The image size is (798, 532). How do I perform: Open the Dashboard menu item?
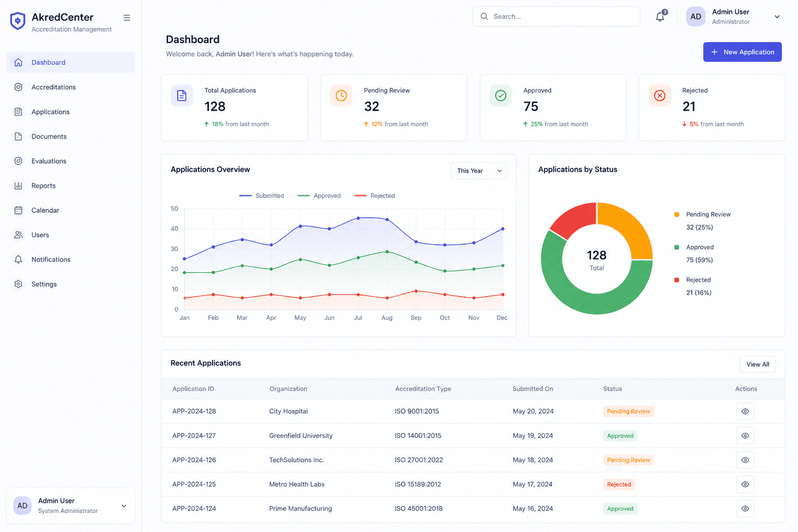pos(71,62)
